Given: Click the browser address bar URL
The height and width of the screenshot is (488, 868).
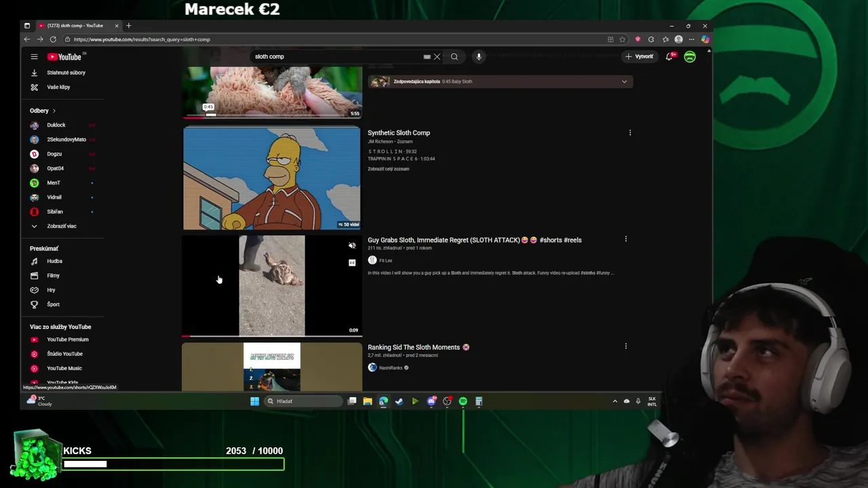Looking at the screenshot, I should click(142, 39).
